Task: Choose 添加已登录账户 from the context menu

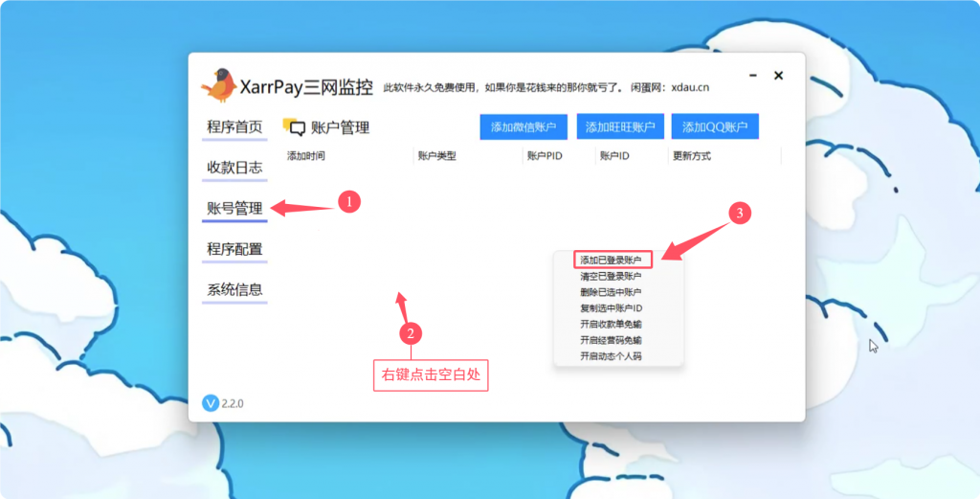Action: click(x=613, y=260)
